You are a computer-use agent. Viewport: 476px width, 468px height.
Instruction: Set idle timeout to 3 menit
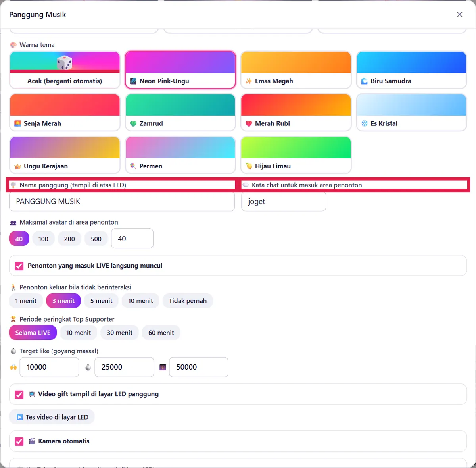coord(63,301)
